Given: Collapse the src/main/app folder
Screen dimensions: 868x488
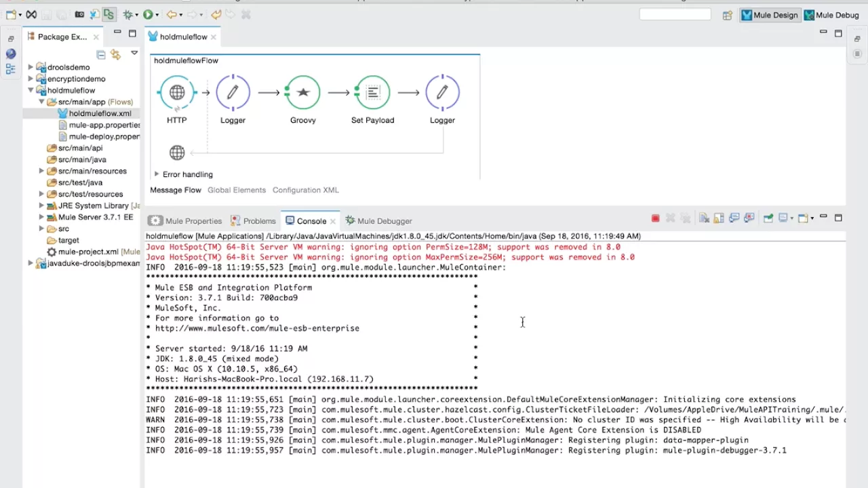Looking at the screenshot, I should coord(41,102).
